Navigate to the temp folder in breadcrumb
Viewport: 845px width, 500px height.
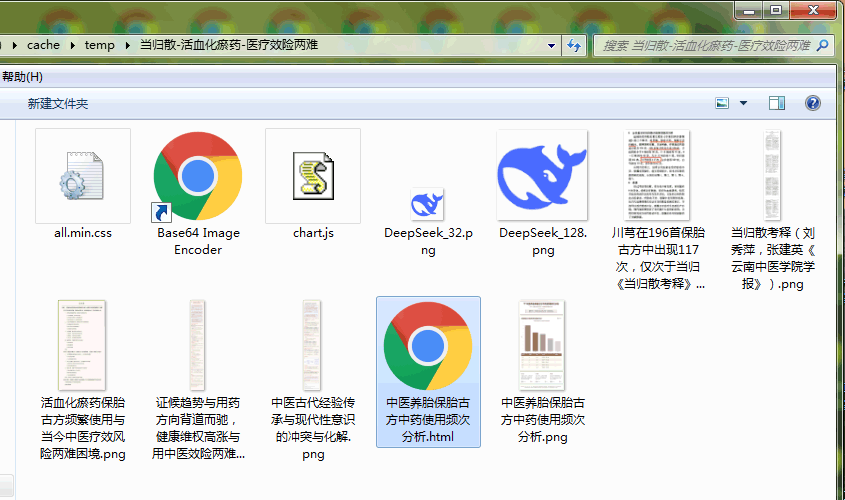100,45
